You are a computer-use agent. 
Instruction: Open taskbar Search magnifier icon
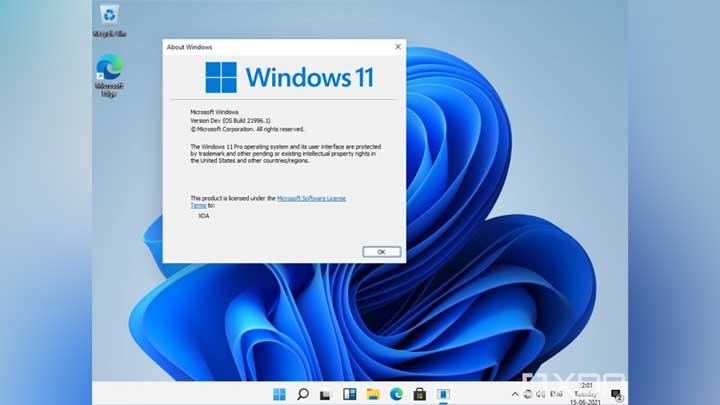tap(303, 394)
